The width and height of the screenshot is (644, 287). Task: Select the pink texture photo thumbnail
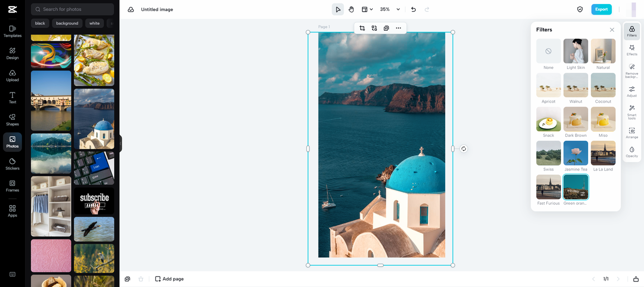(51, 256)
